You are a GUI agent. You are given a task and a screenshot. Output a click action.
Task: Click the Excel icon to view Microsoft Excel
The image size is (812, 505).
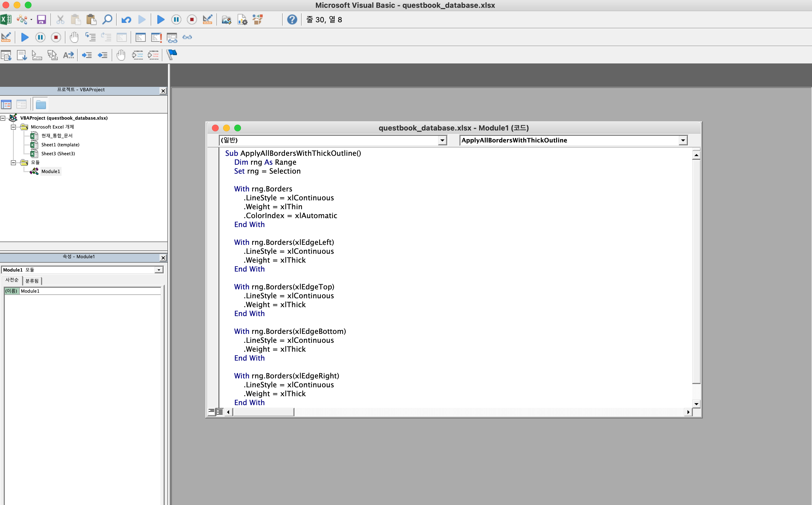point(6,20)
